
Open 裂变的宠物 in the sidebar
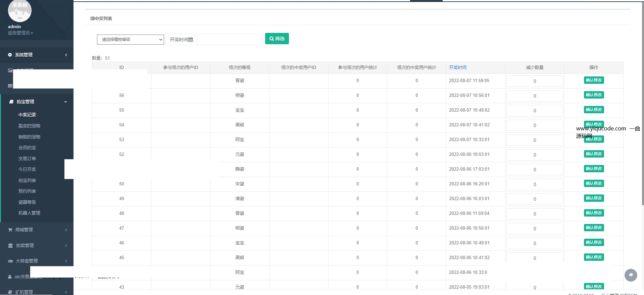tap(29, 126)
